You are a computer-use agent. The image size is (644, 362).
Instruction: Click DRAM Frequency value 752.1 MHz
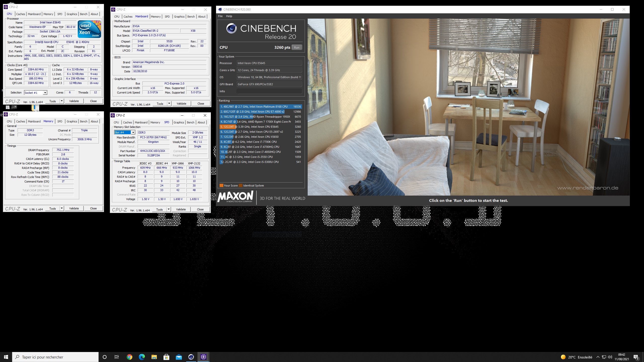tap(63, 150)
